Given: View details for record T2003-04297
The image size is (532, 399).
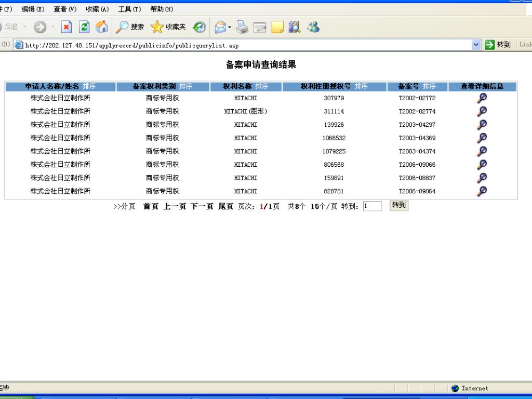Looking at the screenshot, I should pyautogui.click(x=482, y=125).
